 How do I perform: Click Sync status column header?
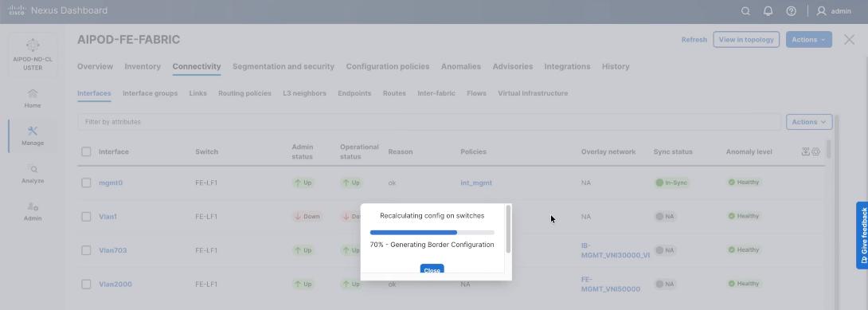pos(673,151)
